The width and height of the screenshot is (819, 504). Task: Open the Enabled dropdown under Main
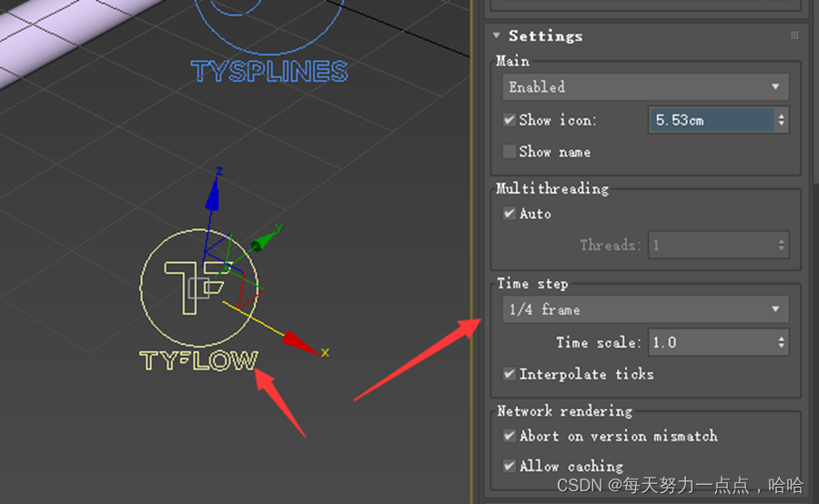pos(645,87)
